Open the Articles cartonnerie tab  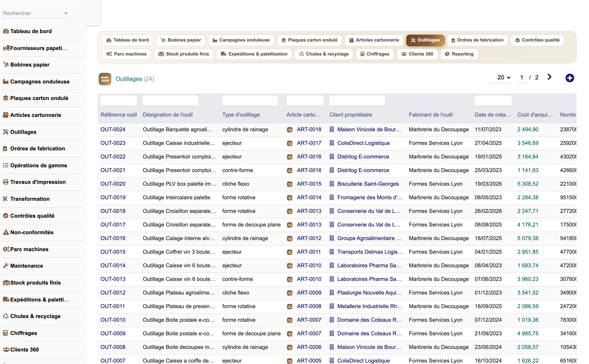tap(374, 40)
